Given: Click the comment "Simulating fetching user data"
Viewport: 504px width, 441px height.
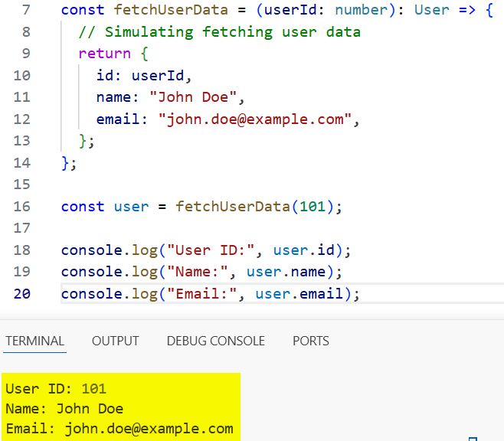Looking at the screenshot, I should [220, 32].
